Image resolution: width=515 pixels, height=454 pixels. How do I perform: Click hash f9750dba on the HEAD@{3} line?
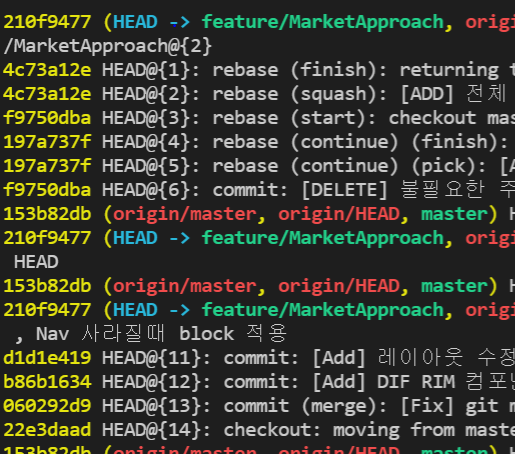pyautogui.click(x=47, y=118)
